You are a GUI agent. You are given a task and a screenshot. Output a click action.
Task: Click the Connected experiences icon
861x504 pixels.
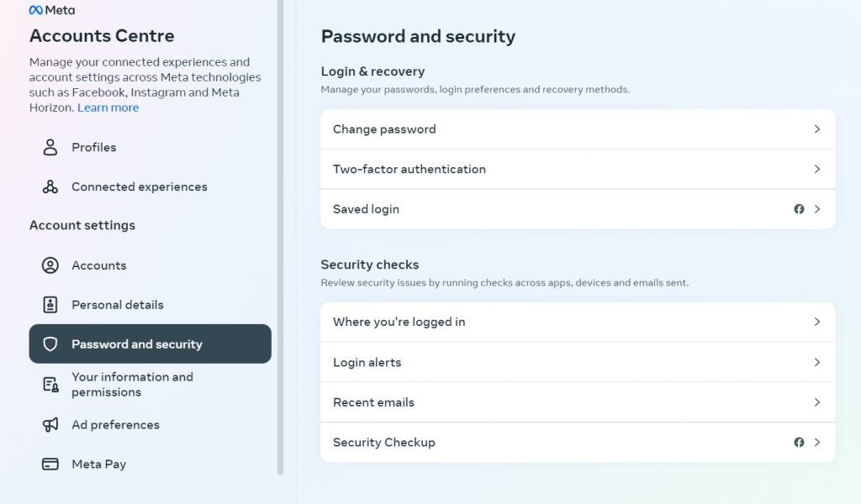click(x=50, y=186)
